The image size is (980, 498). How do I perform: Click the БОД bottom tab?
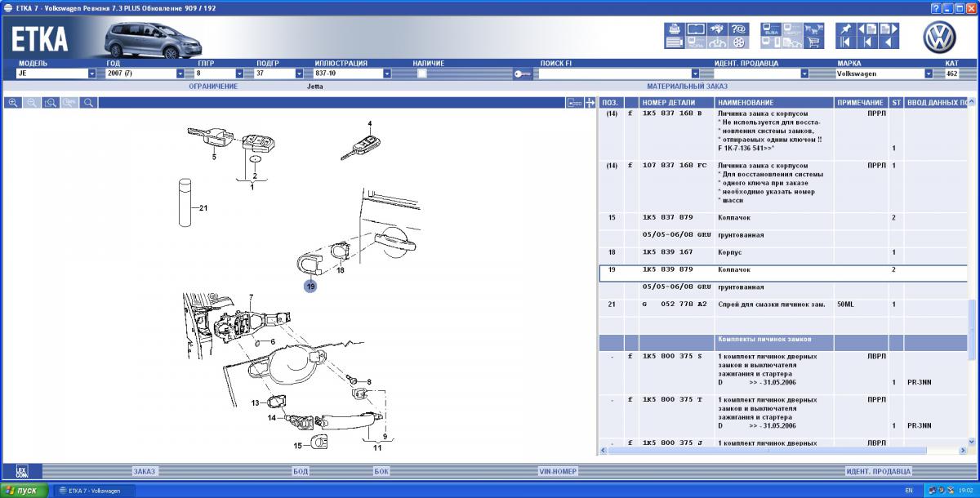[x=301, y=471]
